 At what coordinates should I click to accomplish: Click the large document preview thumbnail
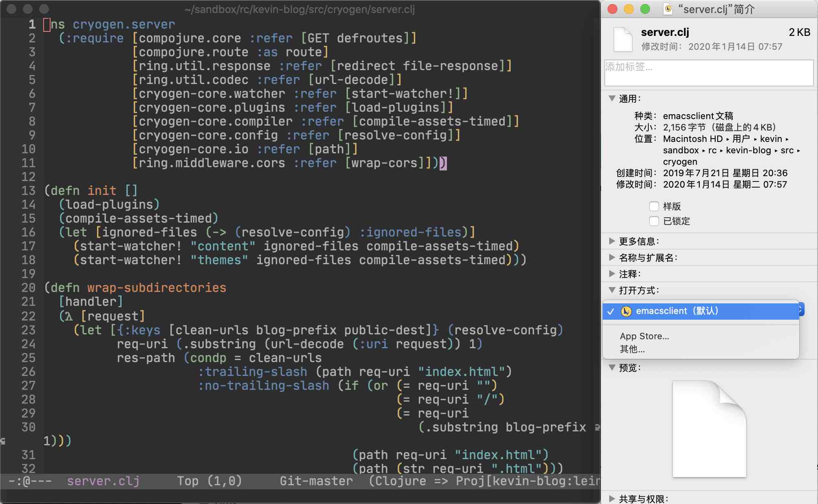[709, 429]
